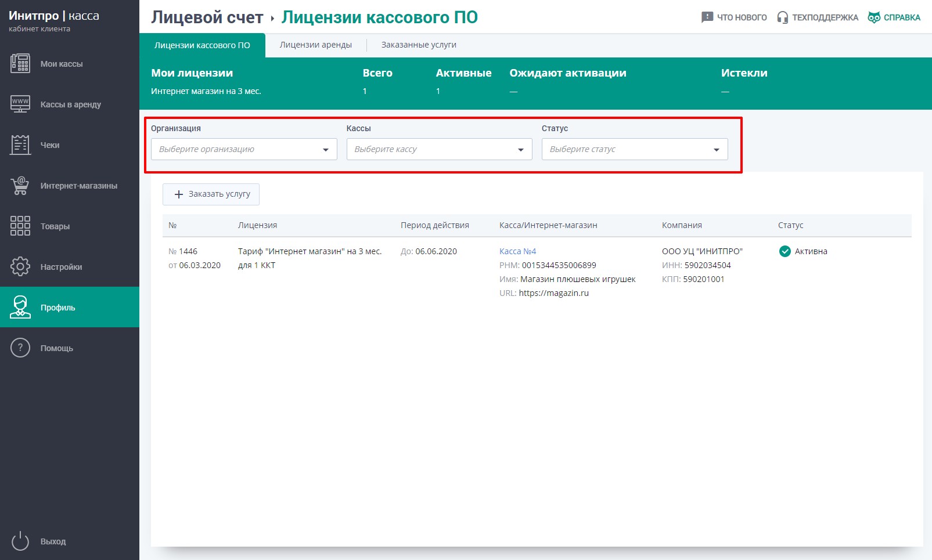Click inside the Выберите статус field
932x560 pixels.
pos(635,149)
